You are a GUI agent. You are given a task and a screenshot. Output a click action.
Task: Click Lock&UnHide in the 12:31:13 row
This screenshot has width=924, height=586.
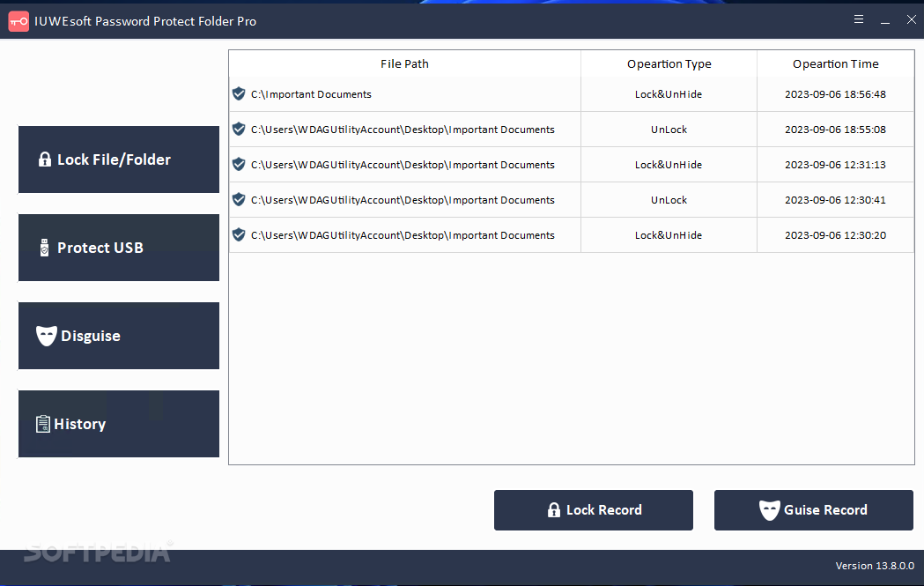pyautogui.click(x=669, y=165)
